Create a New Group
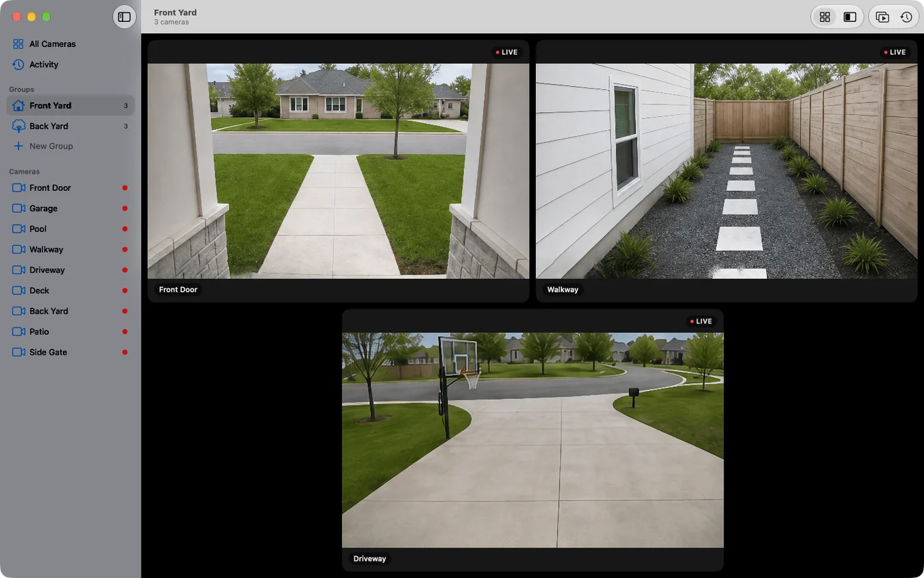 tap(71, 146)
